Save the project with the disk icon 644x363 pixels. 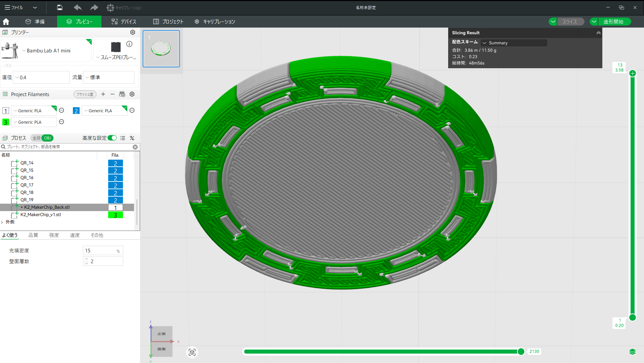pyautogui.click(x=60, y=7)
